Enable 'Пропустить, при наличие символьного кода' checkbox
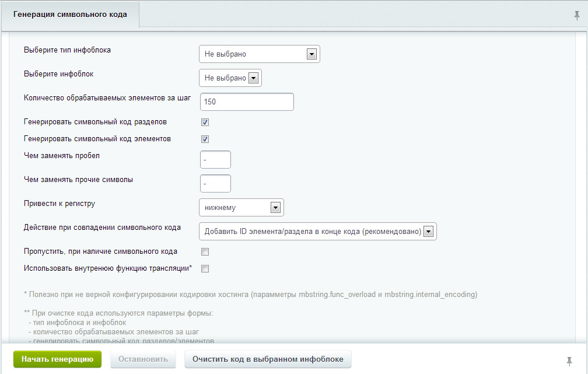 click(x=205, y=252)
